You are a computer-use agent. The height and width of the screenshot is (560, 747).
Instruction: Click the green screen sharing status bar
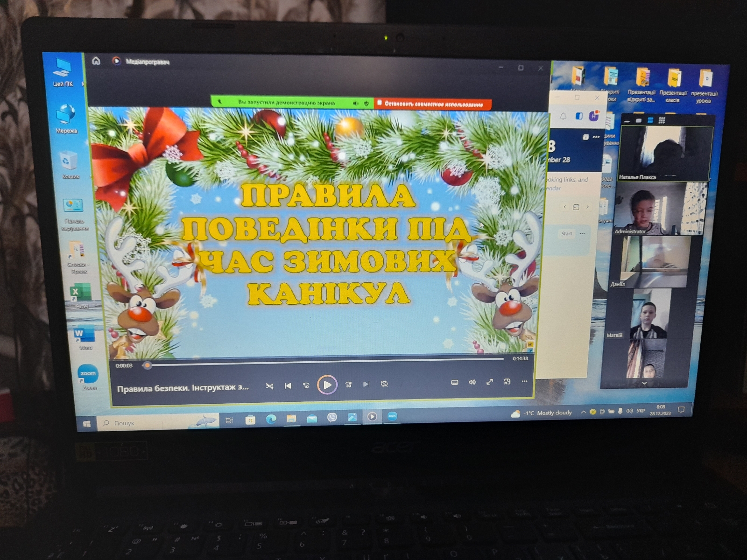click(x=292, y=102)
